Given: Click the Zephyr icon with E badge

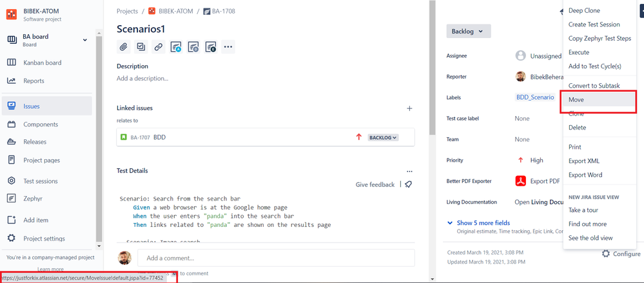Looking at the screenshot, I should coord(211,47).
